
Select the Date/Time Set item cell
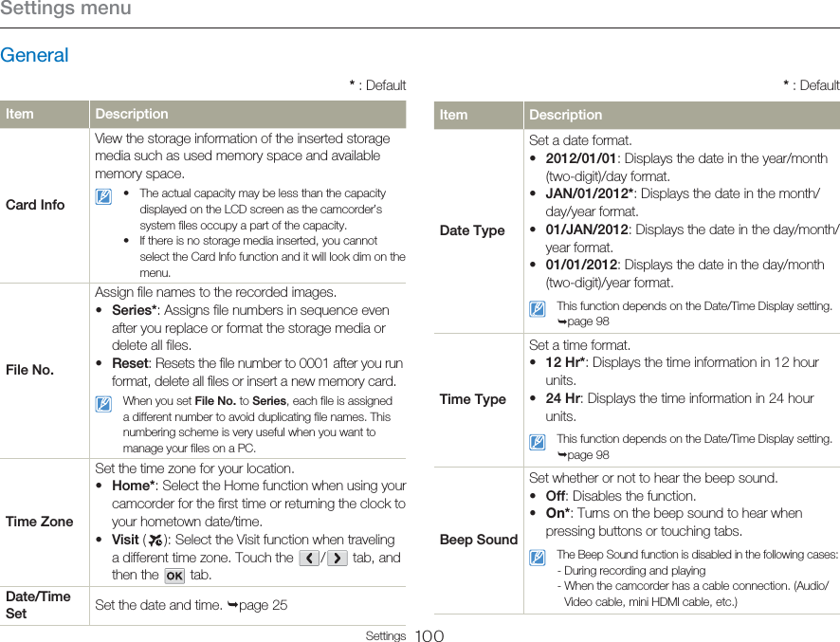(x=45, y=606)
